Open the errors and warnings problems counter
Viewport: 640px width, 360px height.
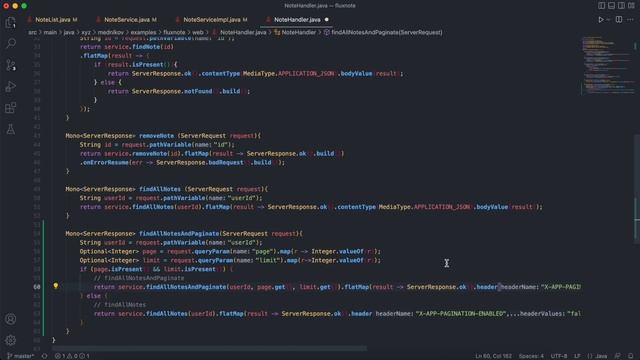tap(72, 356)
